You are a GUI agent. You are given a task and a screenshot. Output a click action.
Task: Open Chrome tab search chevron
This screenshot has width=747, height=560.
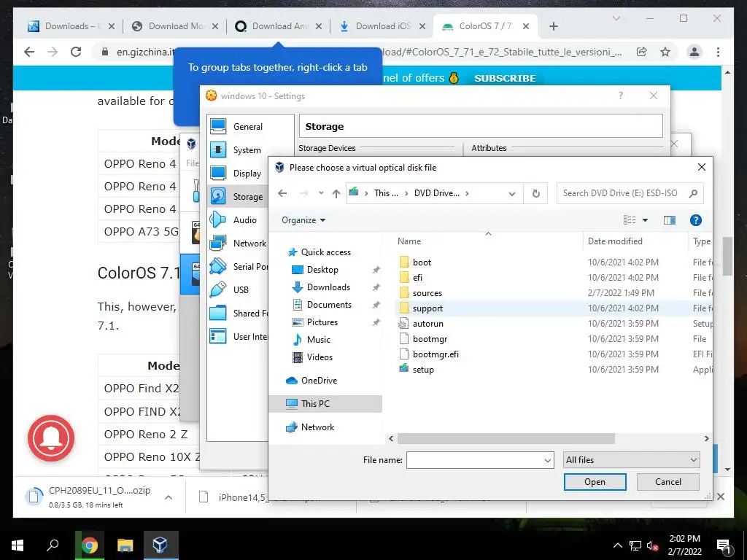616,18
